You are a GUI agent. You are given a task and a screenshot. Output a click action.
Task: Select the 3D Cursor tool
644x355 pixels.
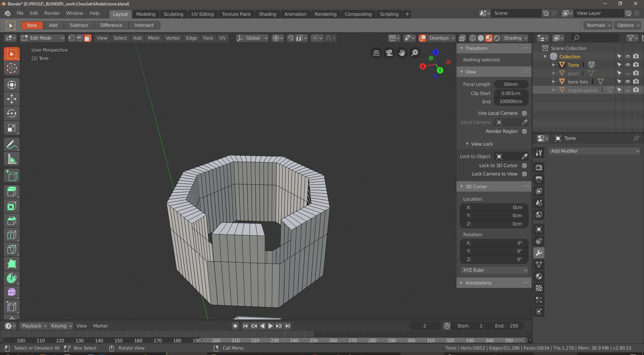tap(12, 68)
